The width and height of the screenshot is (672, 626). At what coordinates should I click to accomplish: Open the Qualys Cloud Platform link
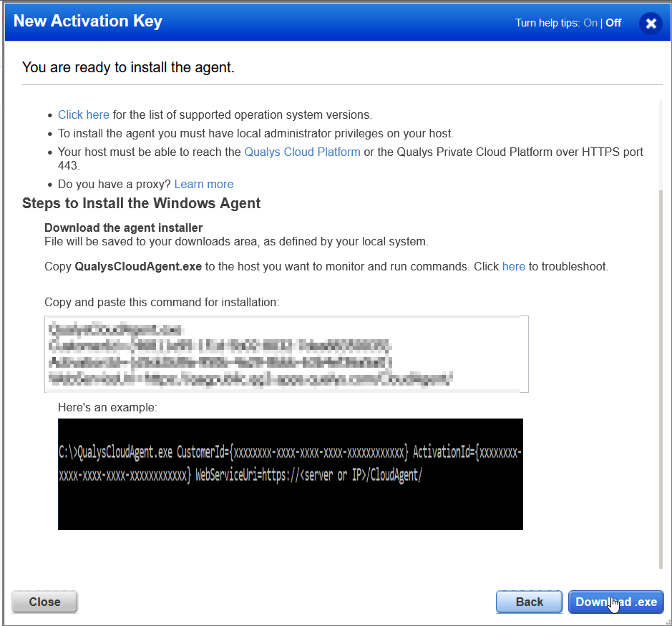302,152
